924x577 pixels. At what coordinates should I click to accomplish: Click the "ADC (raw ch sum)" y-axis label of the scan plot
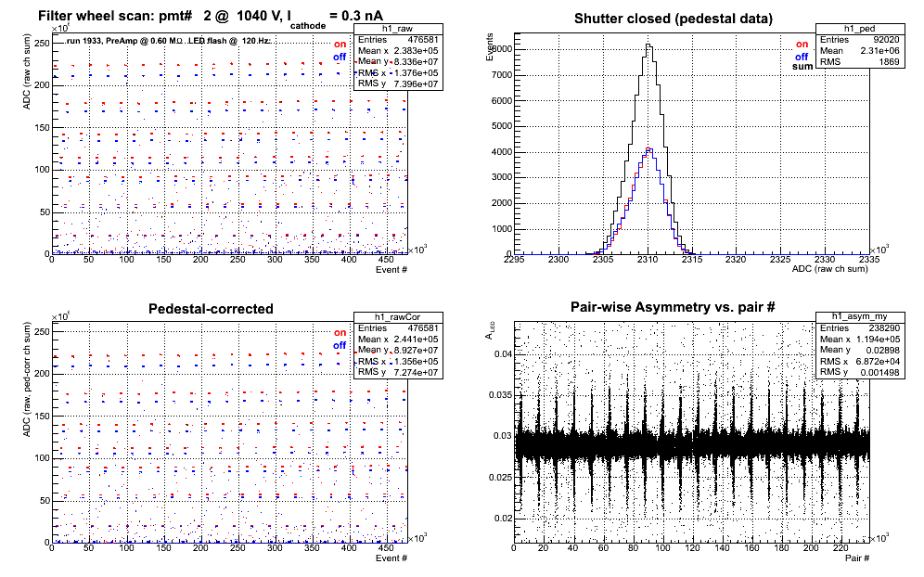pyautogui.click(x=27, y=72)
